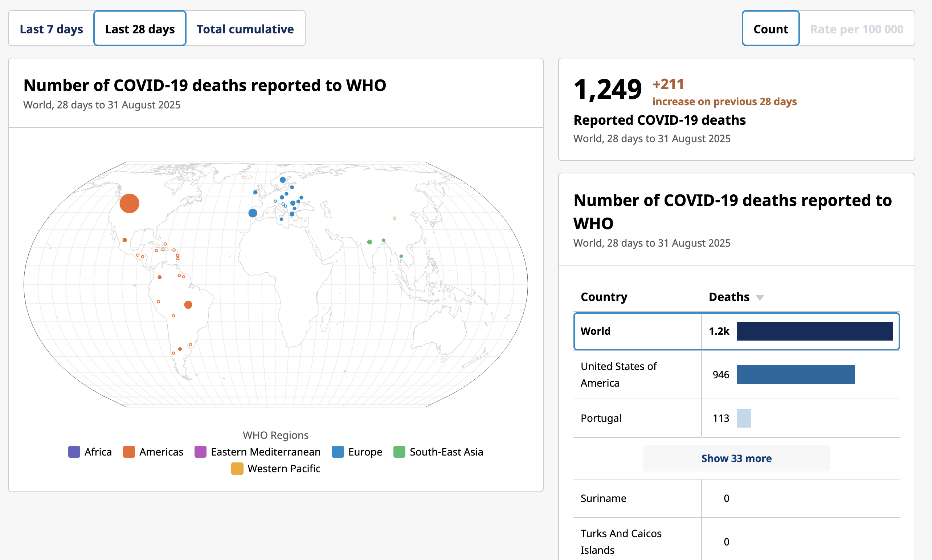Click the yellow Western Pacific dot in China

tap(395, 218)
